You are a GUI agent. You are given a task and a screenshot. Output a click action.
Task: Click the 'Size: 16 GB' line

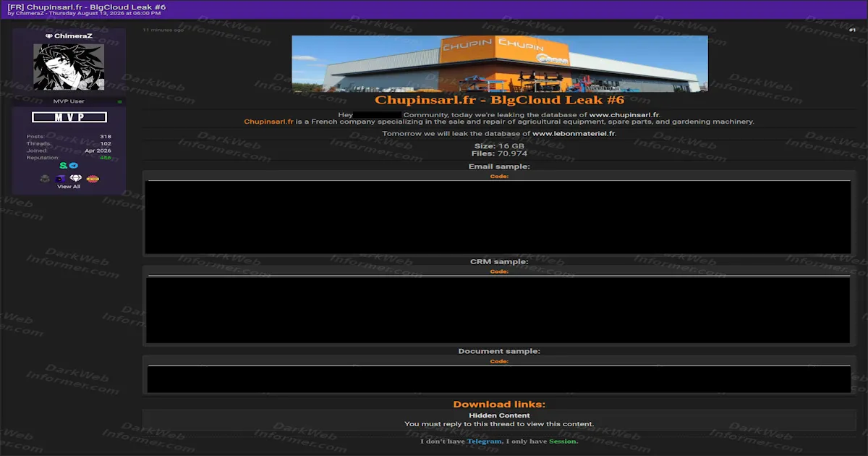tap(499, 146)
